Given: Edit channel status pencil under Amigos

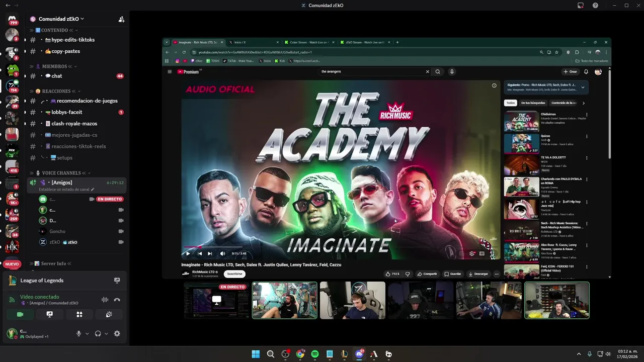Looking at the screenshot, I should (x=93, y=190).
